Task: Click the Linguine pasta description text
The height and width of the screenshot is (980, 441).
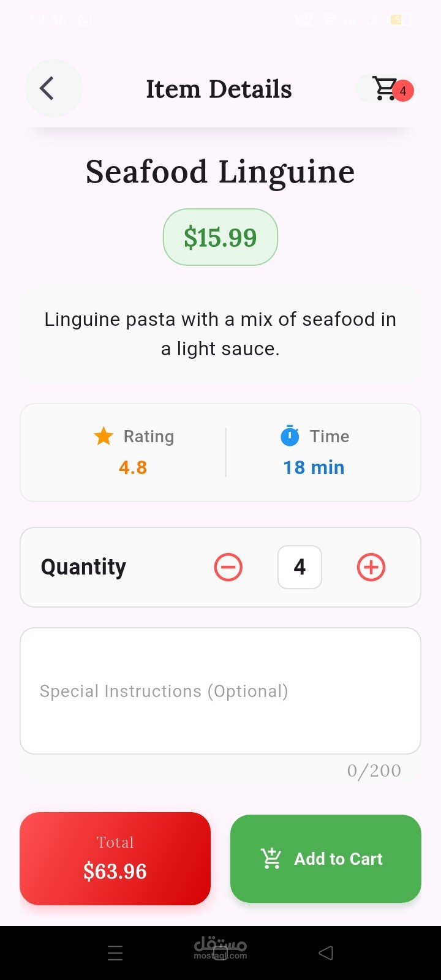Action: coord(221,334)
